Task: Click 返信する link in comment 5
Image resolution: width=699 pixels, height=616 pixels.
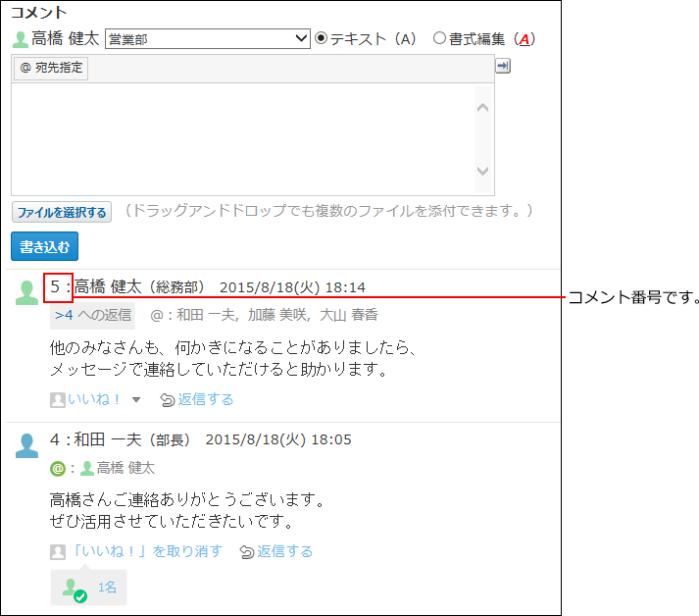Action: pyautogui.click(x=206, y=399)
